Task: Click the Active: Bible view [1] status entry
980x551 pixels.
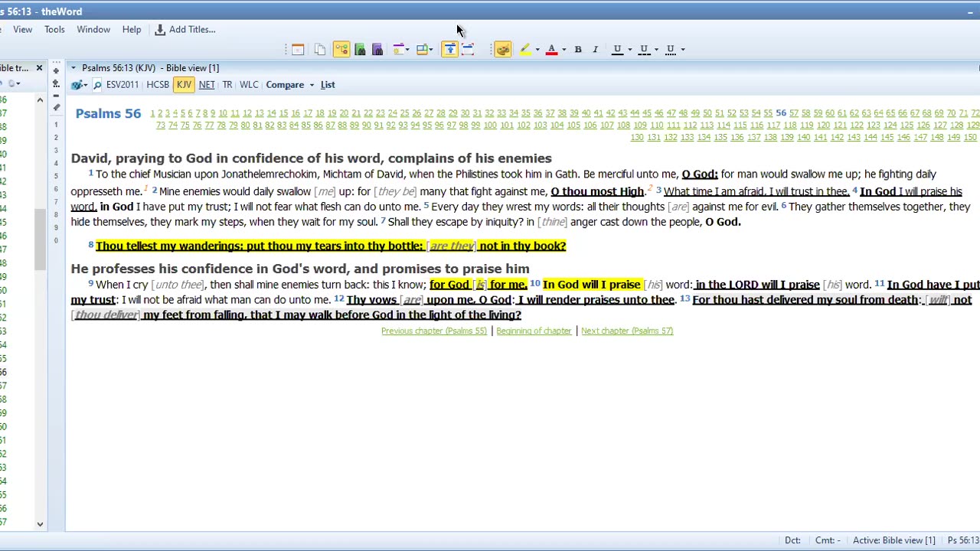Action: (x=893, y=540)
